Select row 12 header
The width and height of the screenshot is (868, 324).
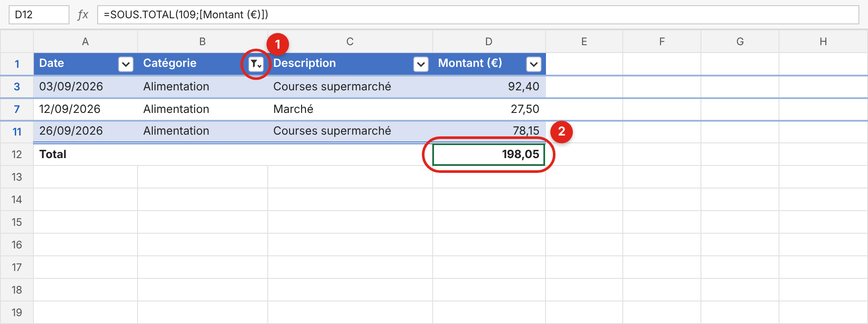pos(17,154)
